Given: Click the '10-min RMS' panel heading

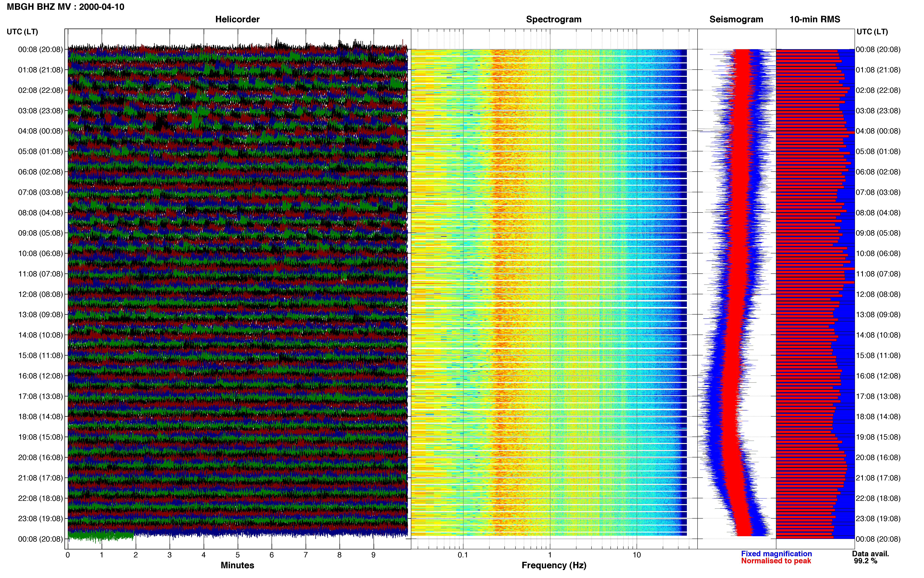Looking at the screenshot, I should (815, 19).
